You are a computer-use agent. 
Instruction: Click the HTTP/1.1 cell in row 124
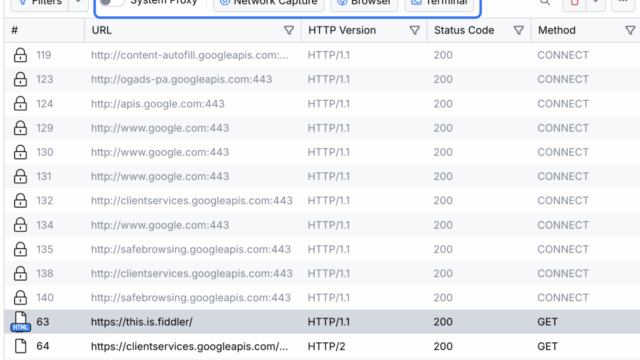(329, 104)
